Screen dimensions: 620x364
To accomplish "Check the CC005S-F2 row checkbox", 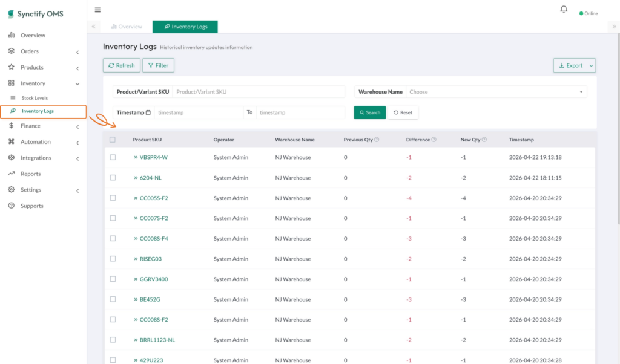I will click(x=113, y=198).
